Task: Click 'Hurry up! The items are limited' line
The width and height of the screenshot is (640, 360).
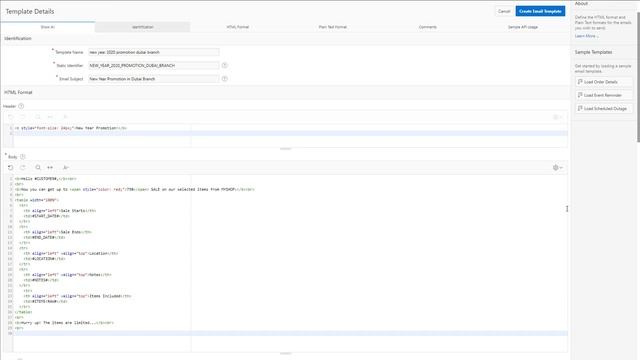Action: tap(64, 322)
